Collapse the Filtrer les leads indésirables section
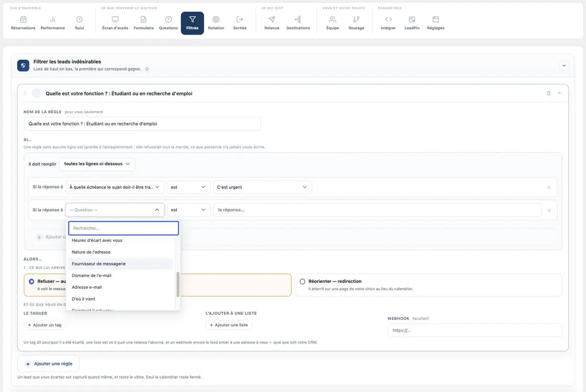 (564, 66)
